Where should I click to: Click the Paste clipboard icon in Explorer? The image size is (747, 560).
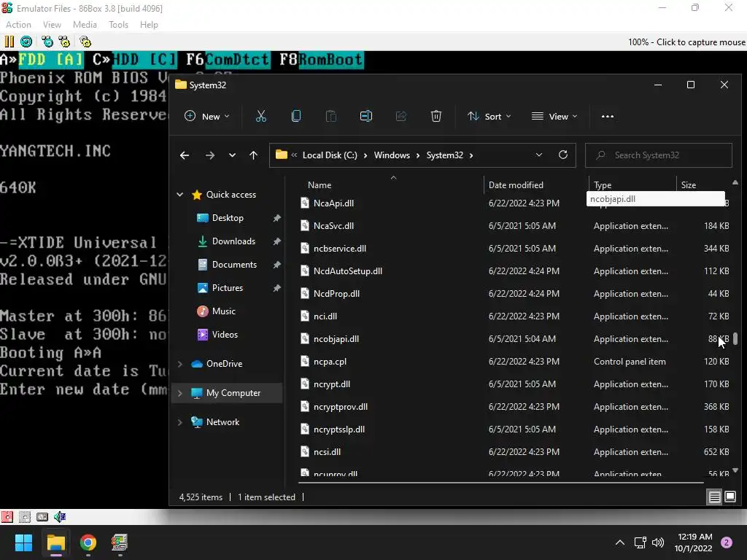point(330,116)
